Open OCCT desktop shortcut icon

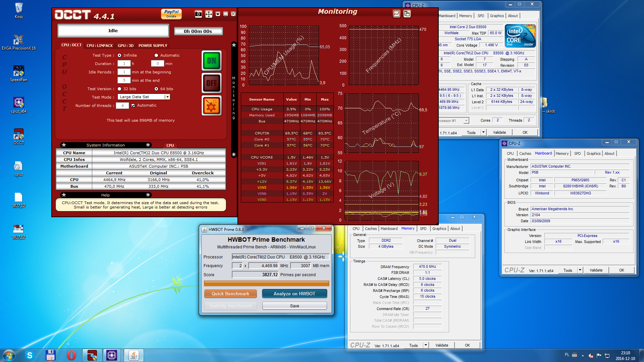point(19,137)
